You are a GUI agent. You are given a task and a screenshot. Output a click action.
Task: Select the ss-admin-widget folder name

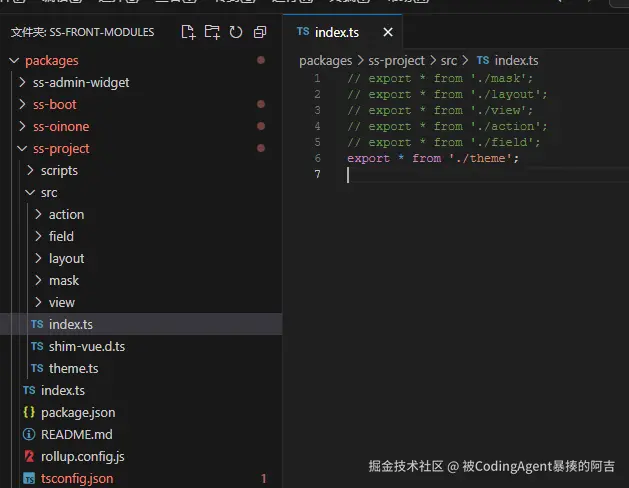click(81, 83)
